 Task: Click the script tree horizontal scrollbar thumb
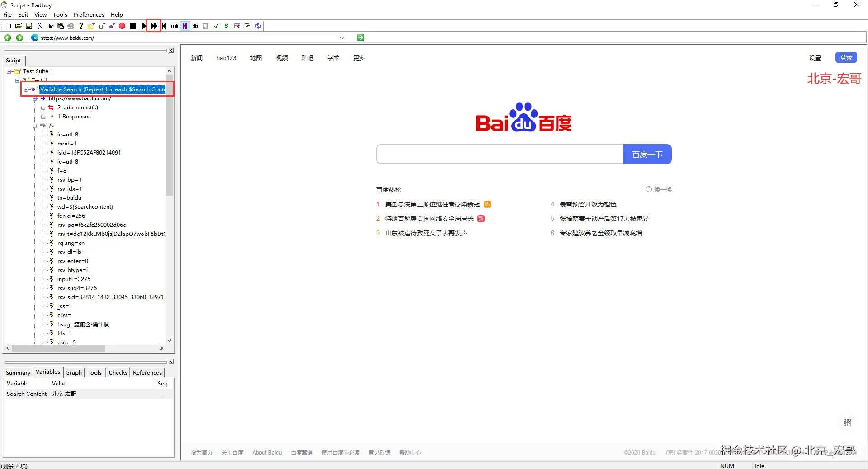click(58, 348)
